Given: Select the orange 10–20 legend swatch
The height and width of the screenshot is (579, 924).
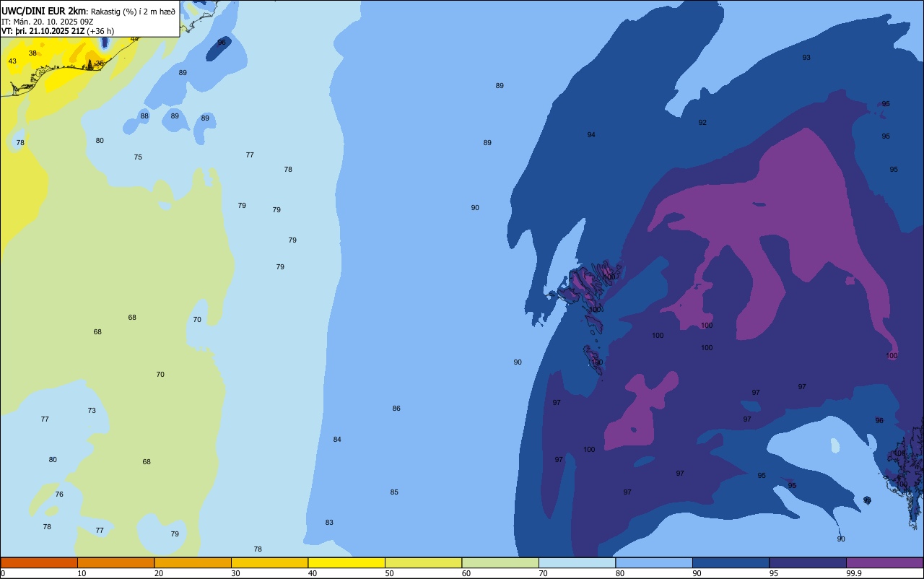Looking at the screenshot, I should 115,562.
